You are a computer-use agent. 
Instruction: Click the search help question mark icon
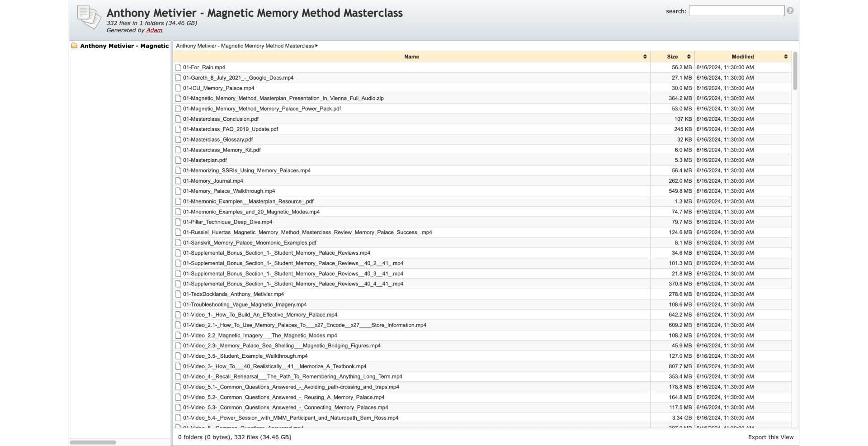[790, 10]
